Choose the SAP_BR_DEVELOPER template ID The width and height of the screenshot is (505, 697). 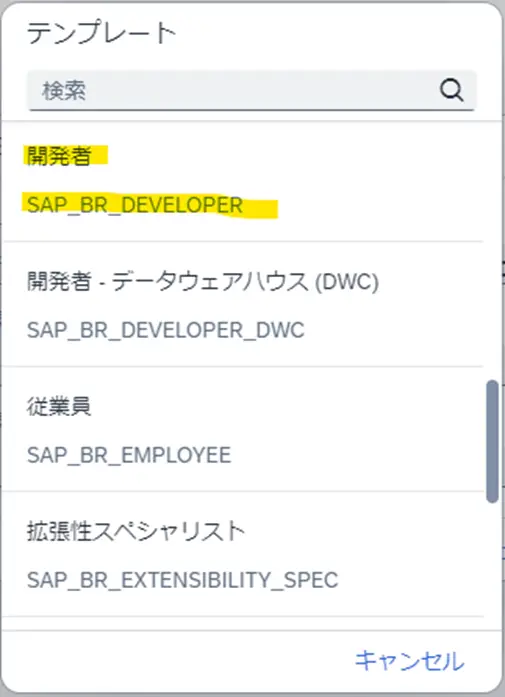tap(135, 205)
